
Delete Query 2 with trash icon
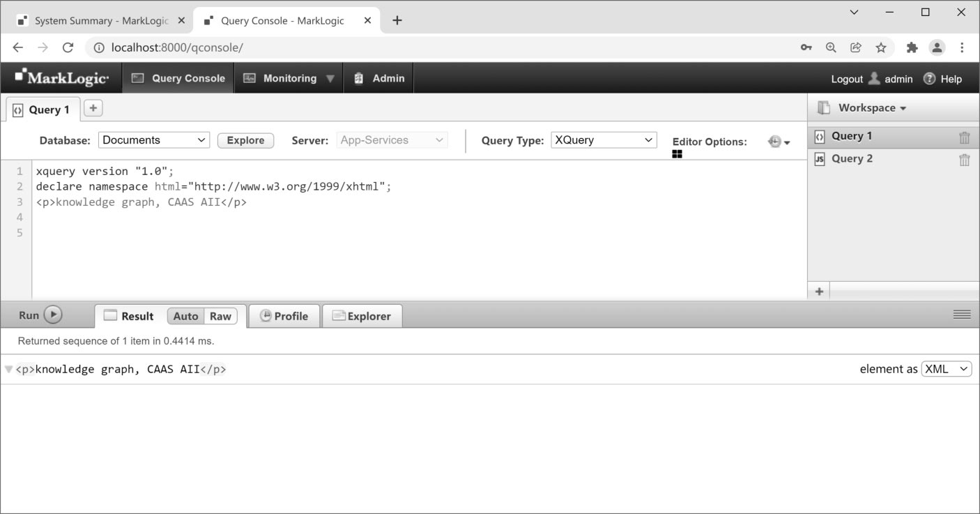tap(964, 160)
